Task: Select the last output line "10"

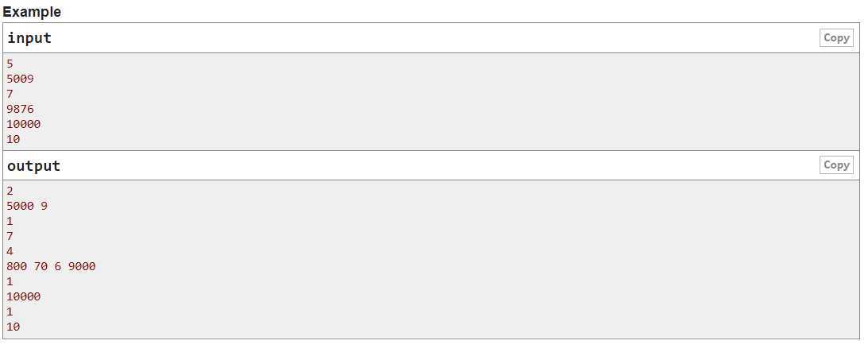Action: tap(14, 326)
